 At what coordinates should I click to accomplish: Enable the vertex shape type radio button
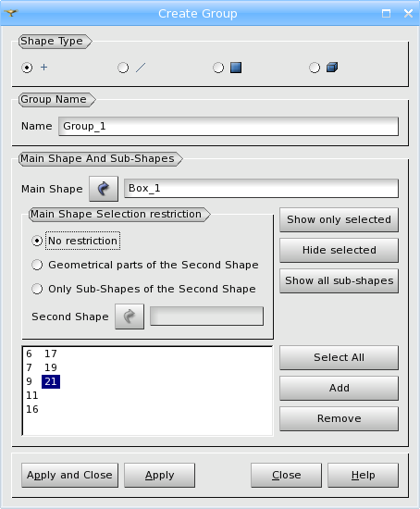(27, 68)
